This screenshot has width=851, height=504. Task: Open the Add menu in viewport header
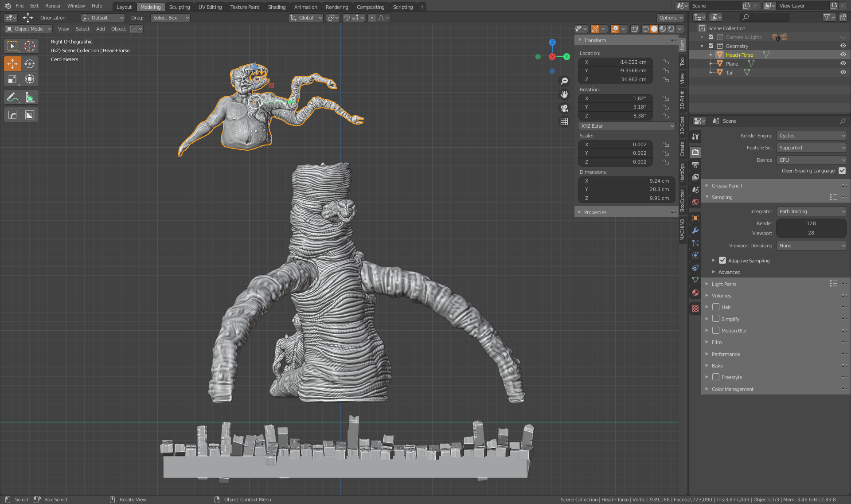pos(100,29)
